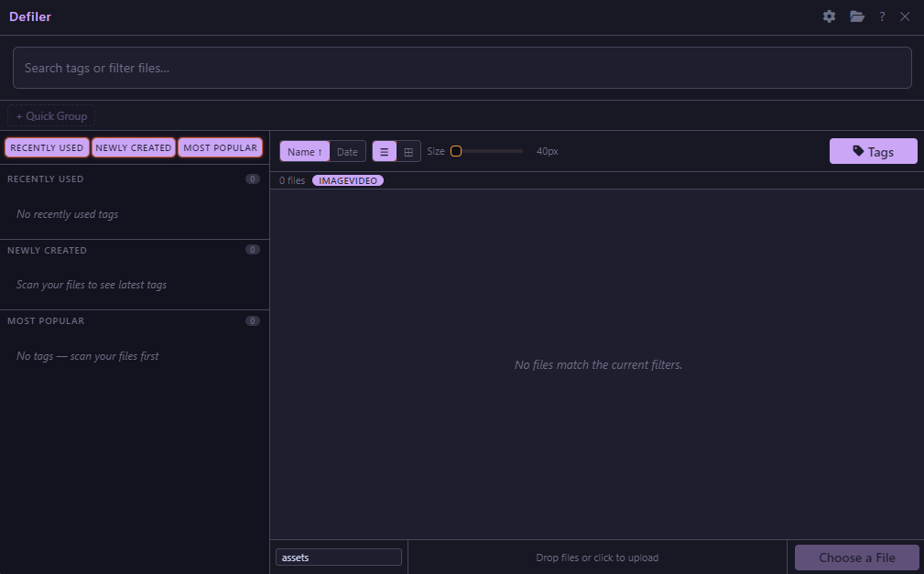This screenshot has height=574, width=924.
Task: Focus the search tags or filter field
Action: point(462,68)
